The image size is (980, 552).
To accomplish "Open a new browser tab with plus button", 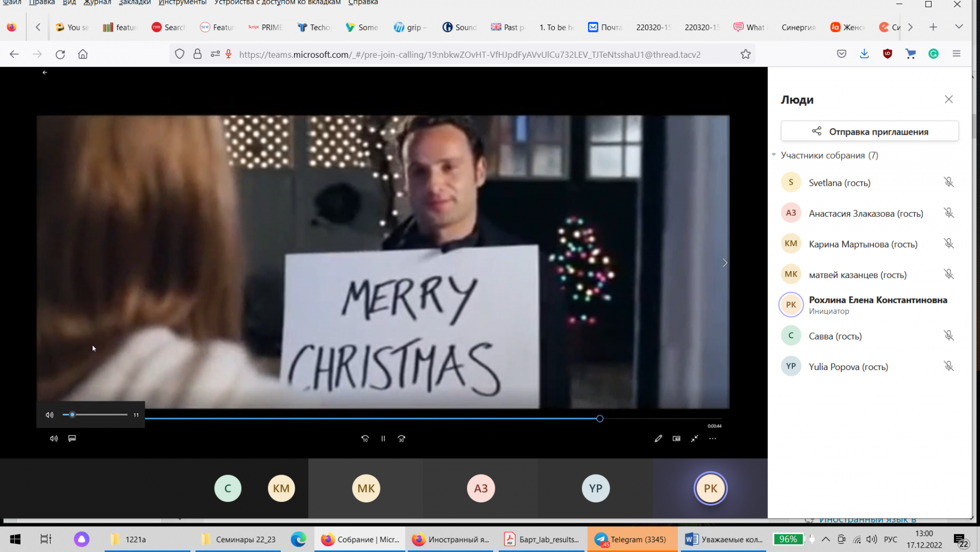I will [x=933, y=27].
